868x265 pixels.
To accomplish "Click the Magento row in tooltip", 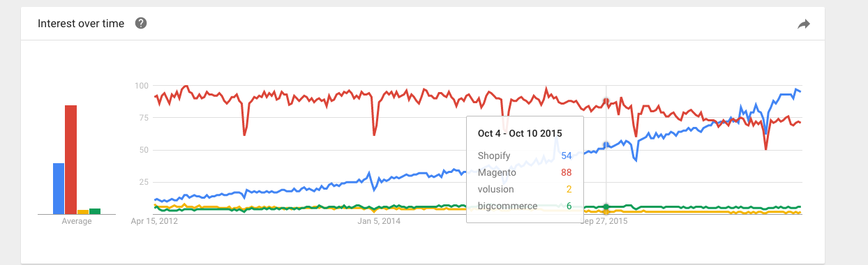I will point(525,172).
